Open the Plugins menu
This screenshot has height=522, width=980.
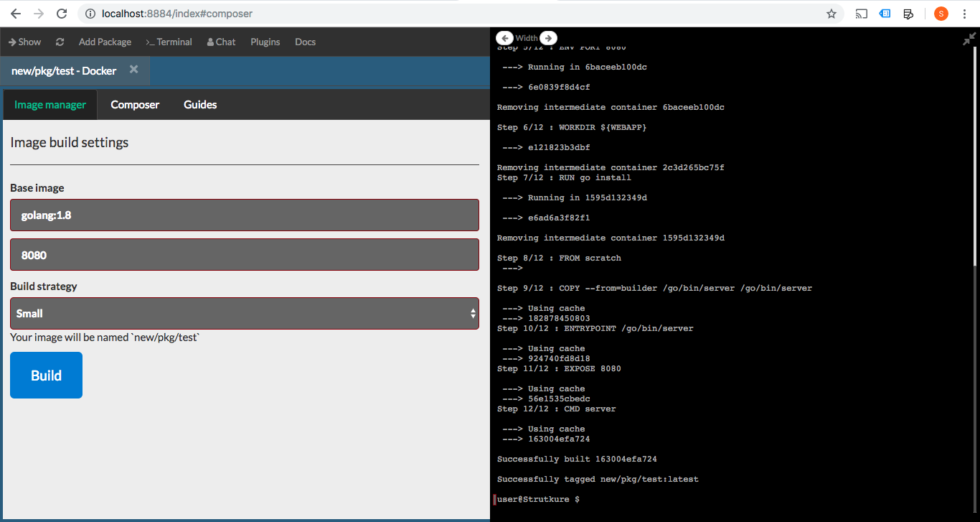point(265,42)
